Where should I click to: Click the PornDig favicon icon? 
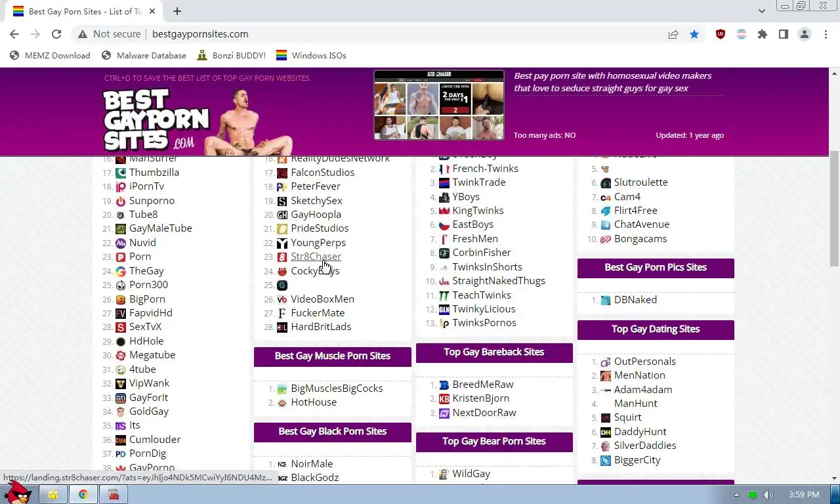121,453
